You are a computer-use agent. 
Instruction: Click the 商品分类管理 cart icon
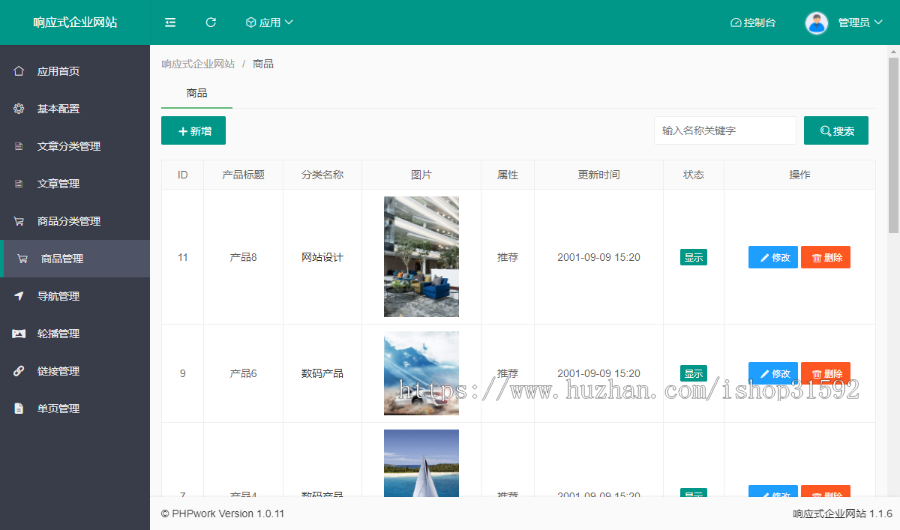coord(19,222)
